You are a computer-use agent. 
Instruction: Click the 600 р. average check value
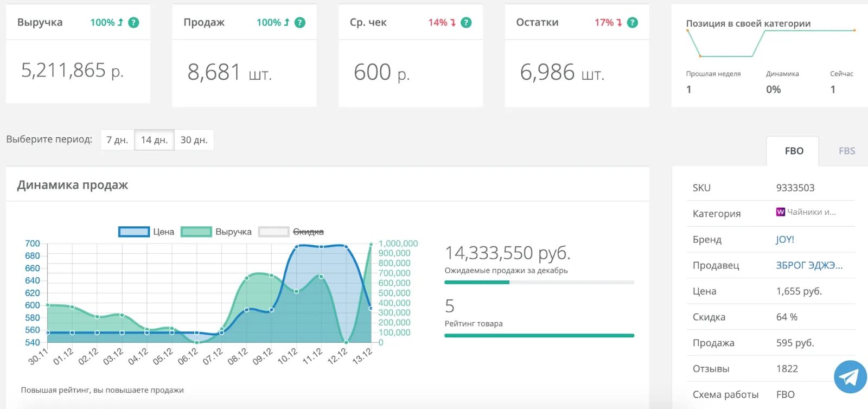tap(381, 72)
